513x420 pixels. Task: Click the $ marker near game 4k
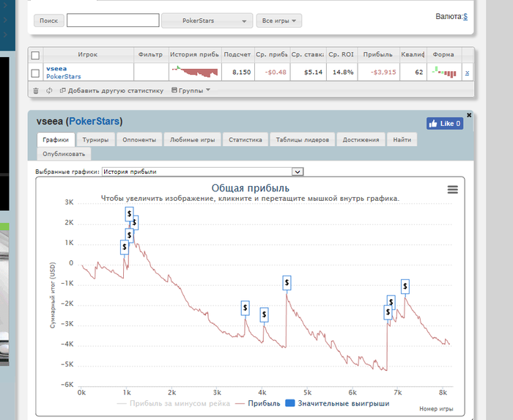coord(265,314)
